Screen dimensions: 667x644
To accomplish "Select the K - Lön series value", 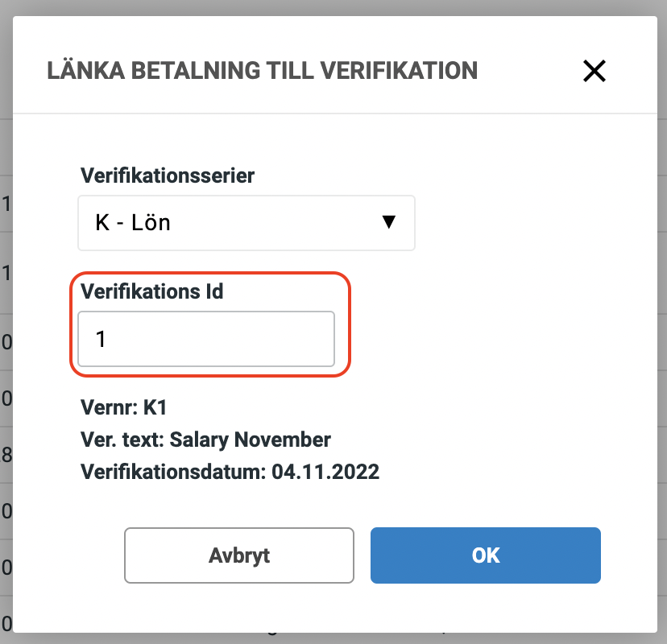I will coord(134,222).
